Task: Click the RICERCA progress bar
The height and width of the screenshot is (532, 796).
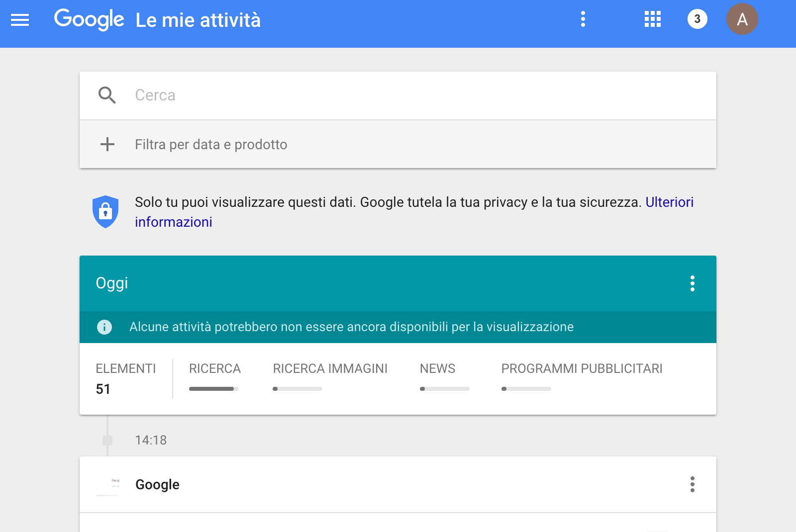Action: pyautogui.click(x=214, y=389)
